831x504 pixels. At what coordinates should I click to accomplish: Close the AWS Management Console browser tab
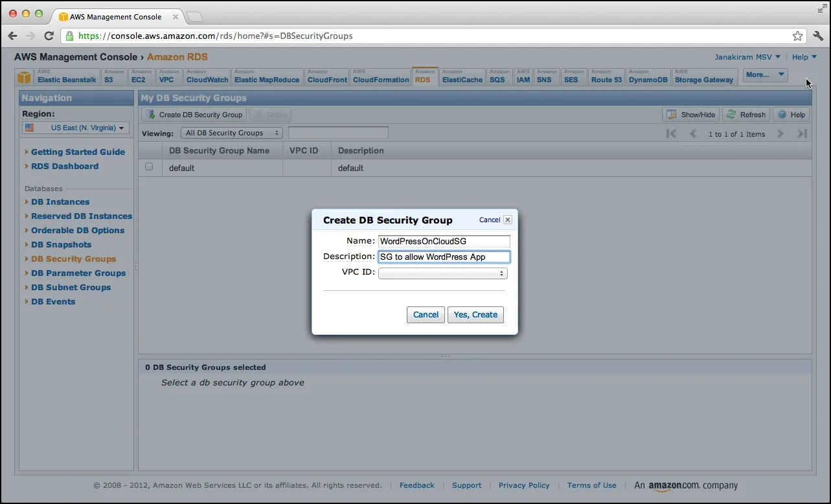point(176,17)
